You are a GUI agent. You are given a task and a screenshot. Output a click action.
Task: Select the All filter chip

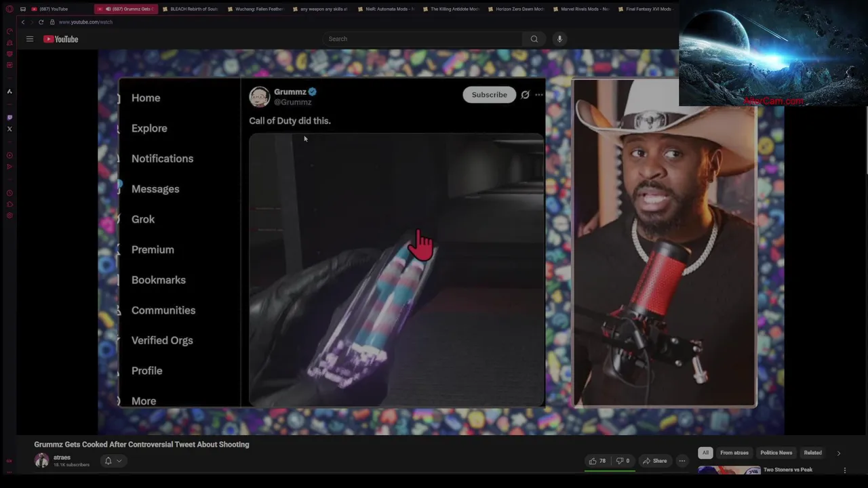tap(705, 453)
